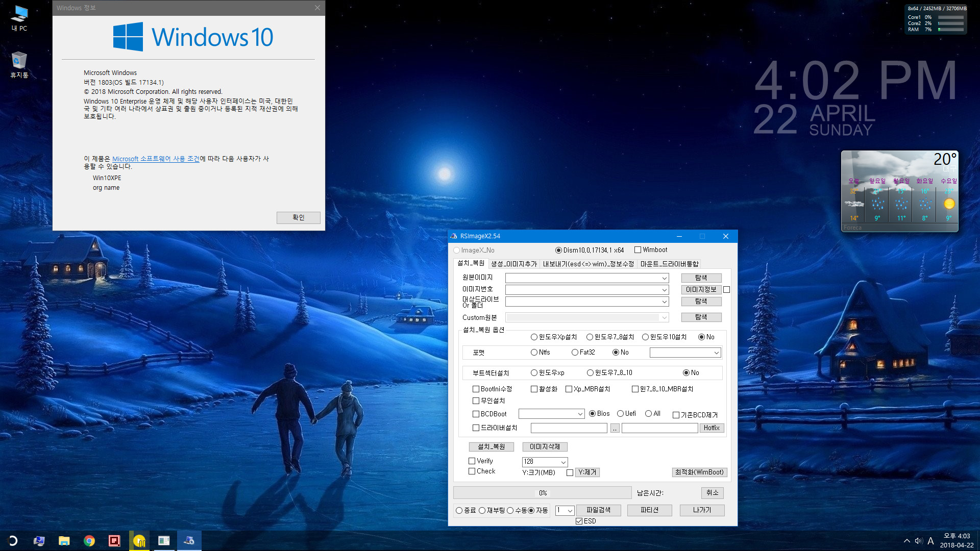Image resolution: width=980 pixels, height=551 pixels.
Task: Open the volume speaker tray icon
Action: click(x=919, y=541)
